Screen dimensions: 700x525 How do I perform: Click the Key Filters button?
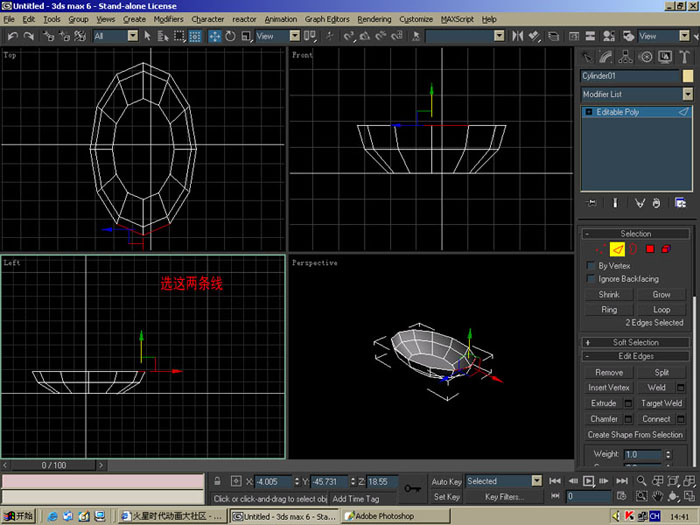[x=504, y=496]
